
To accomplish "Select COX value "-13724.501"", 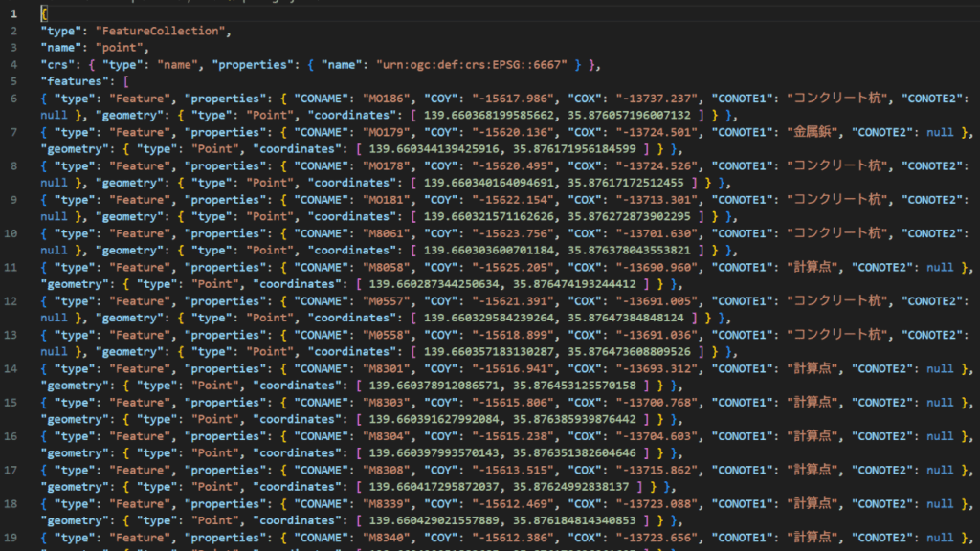I will click(657, 132).
